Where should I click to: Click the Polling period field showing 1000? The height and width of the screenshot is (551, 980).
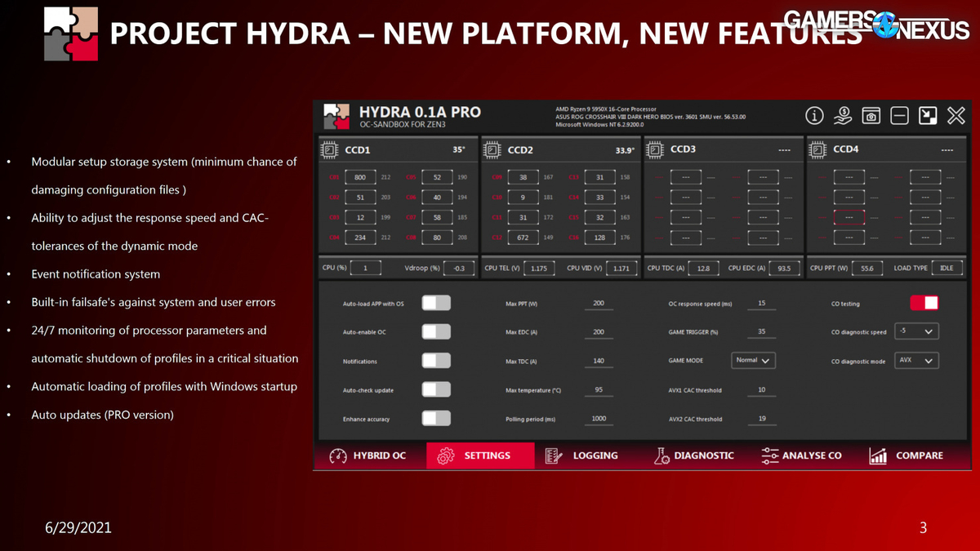click(599, 419)
